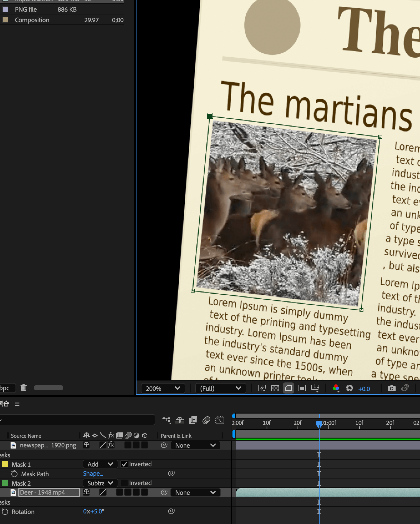The width and height of the screenshot is (420, 524).
Task: Click the Source Name column header
Action: pyautogui.click(x=26, y=436)
